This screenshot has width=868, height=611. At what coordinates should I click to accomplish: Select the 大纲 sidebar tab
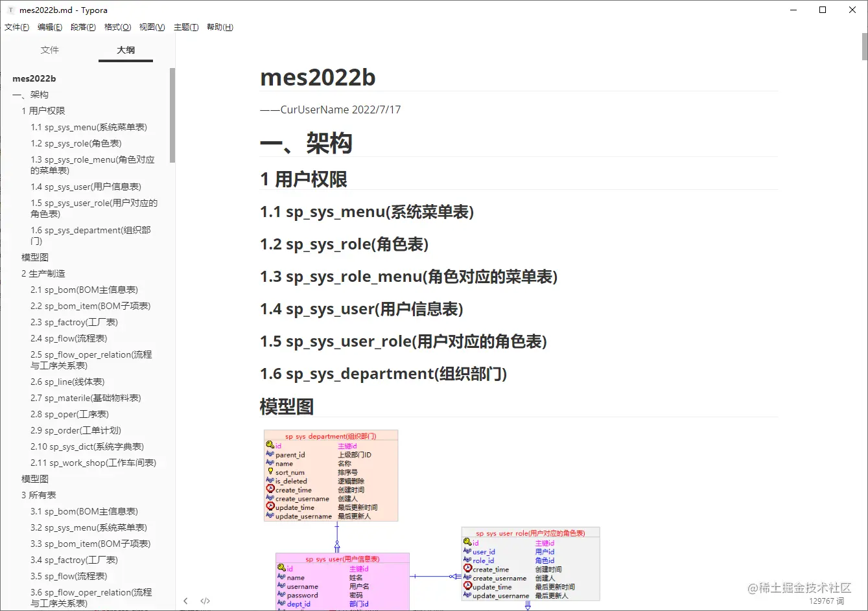(125, 50)
